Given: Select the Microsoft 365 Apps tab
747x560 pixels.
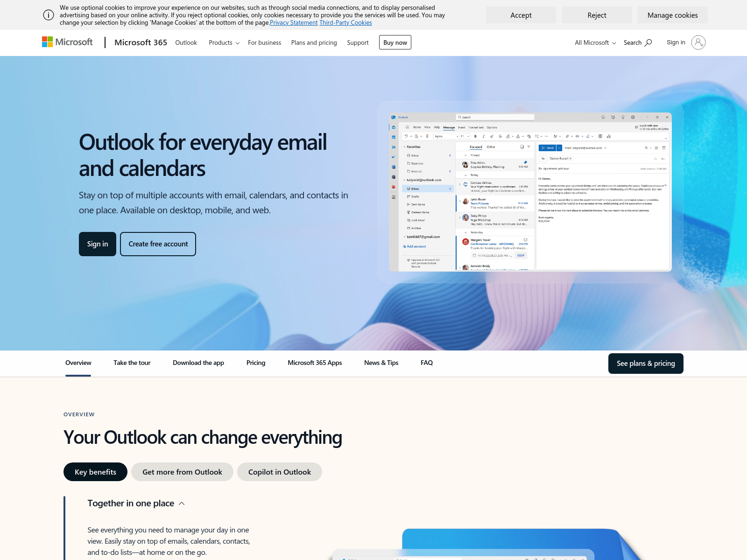Looking at the screenshot, I should tap(315, 363).
